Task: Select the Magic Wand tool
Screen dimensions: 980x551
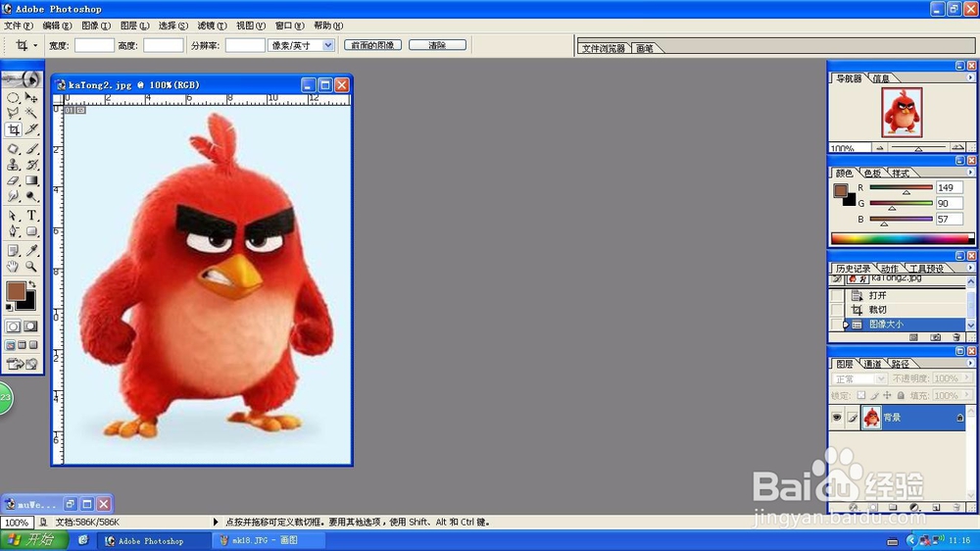Action: [31, 113]
